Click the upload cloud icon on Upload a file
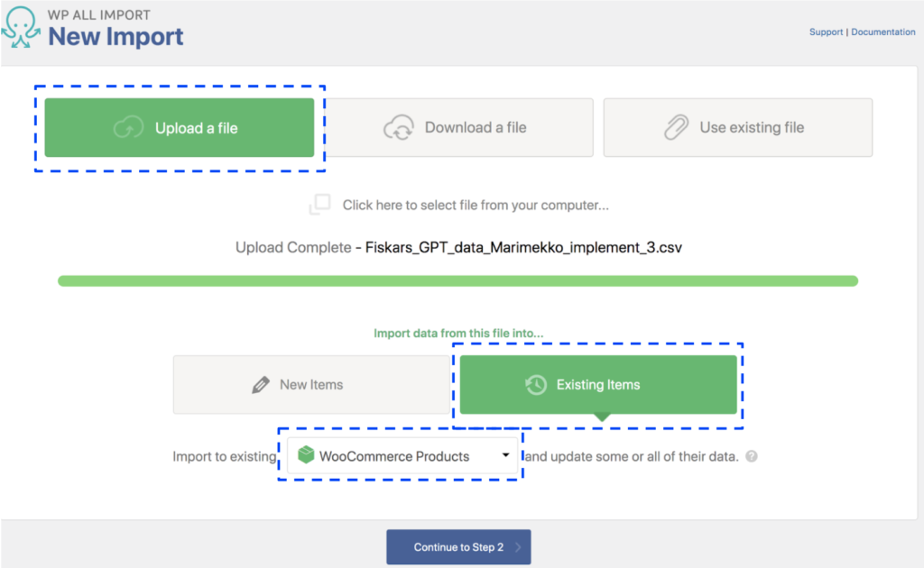This screenshot has height=568, width=924. pyautogui.click(x=130, y=127)
